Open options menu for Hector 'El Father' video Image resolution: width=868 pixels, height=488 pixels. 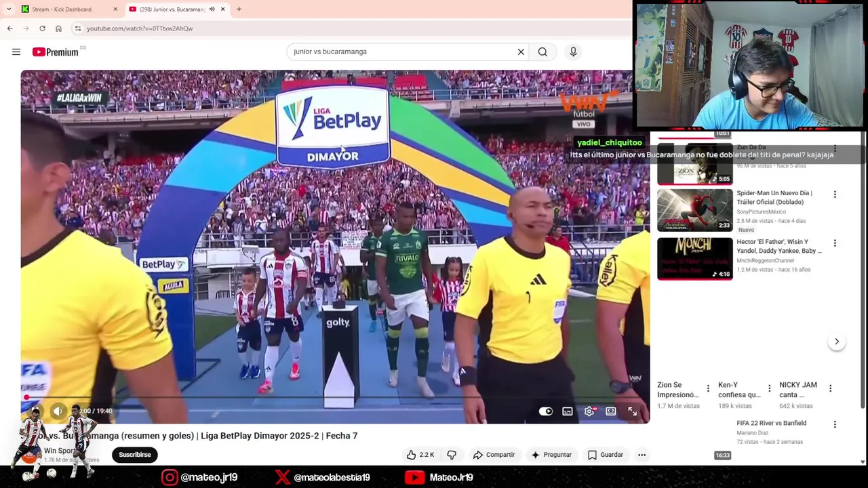(x=835, y=243)
